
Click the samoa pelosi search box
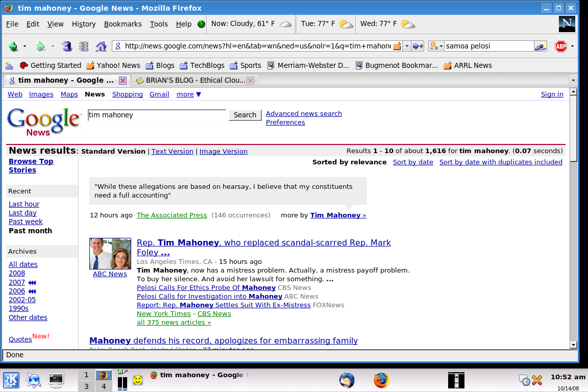488,46
